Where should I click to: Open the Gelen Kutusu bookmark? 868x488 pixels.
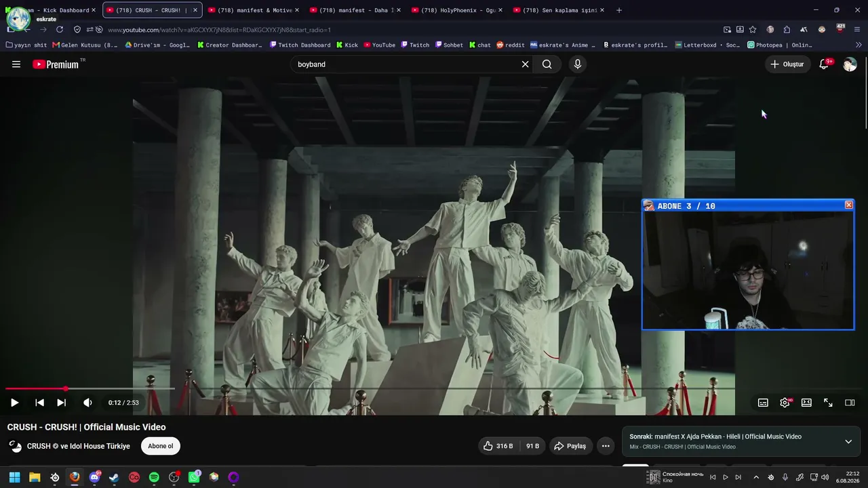point(85,45)
